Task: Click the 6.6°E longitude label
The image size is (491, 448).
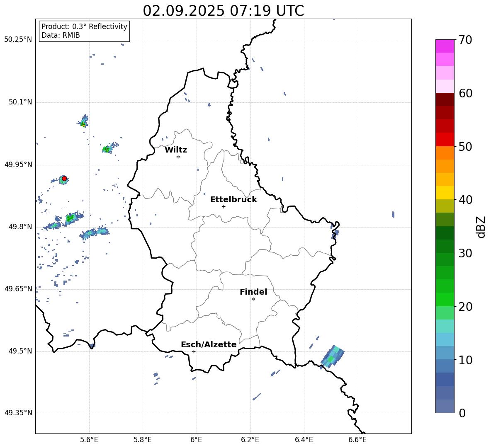Action: click(357, 440)
